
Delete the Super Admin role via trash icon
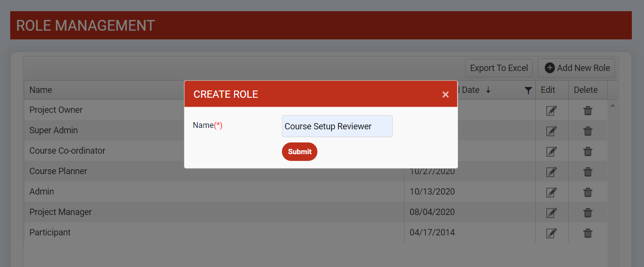click(x=588, y=131)
